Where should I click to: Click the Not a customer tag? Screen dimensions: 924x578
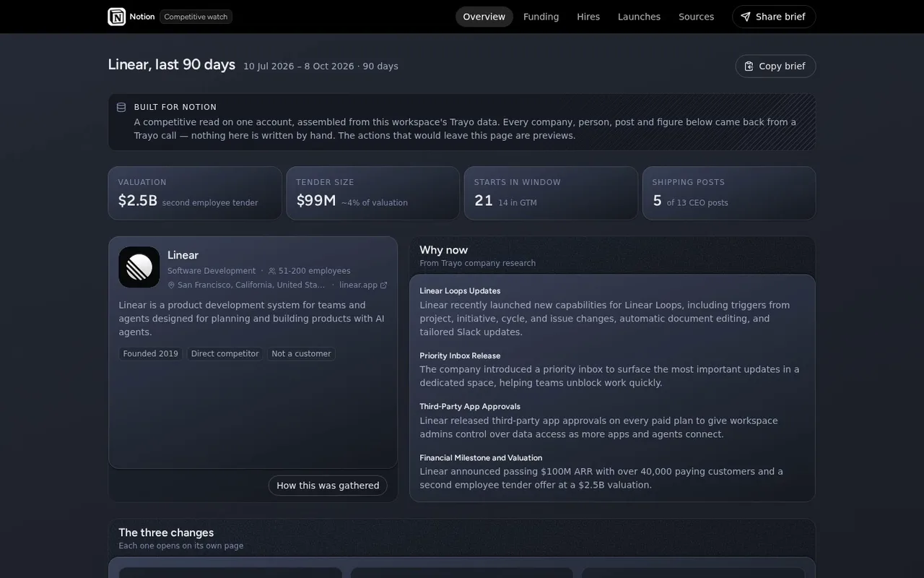click(x=301, y=354)
